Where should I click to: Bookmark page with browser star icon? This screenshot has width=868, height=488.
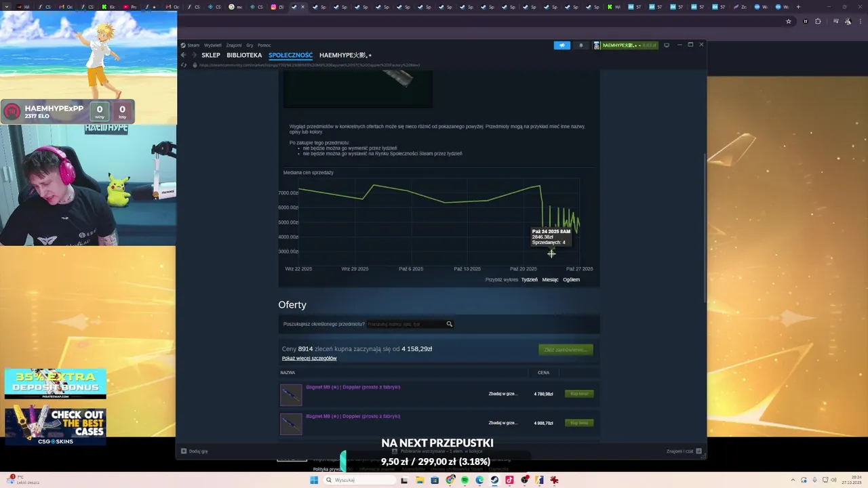(x=789, y=21)
